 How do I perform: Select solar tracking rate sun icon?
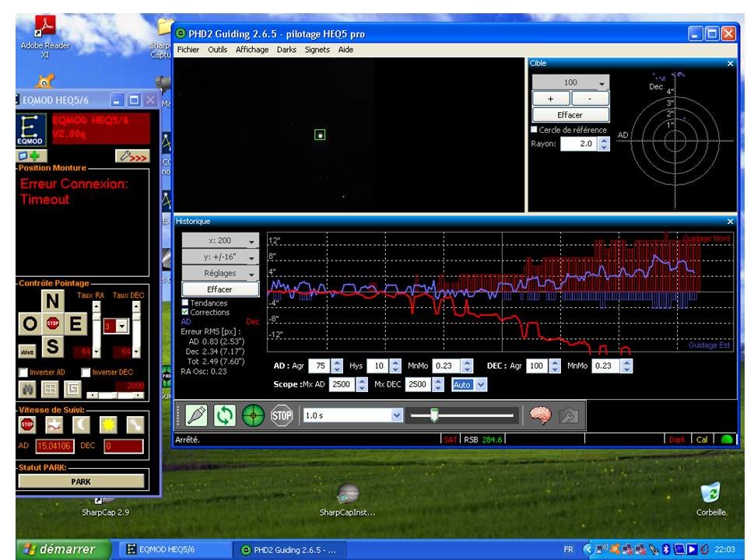[x=108, y=425]
